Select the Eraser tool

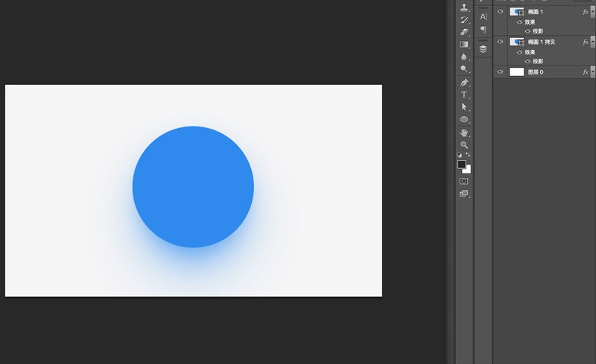(463, 32)
